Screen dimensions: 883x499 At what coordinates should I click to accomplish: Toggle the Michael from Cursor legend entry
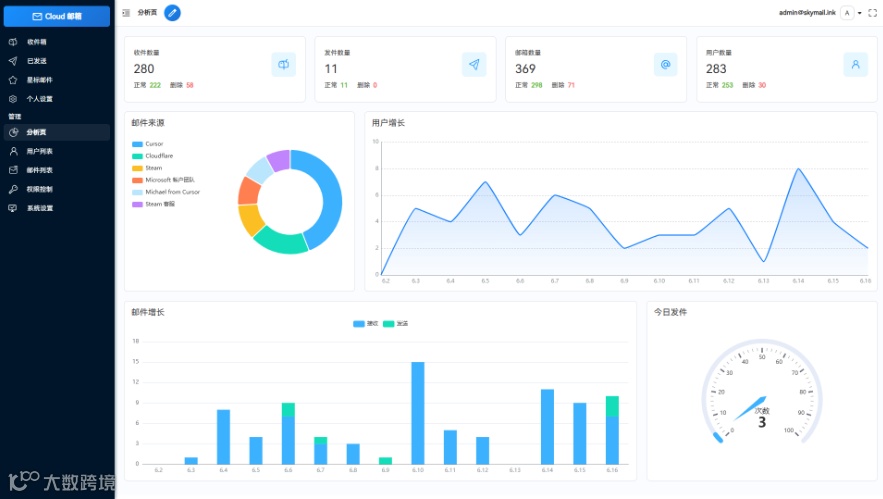pos(166,192)
